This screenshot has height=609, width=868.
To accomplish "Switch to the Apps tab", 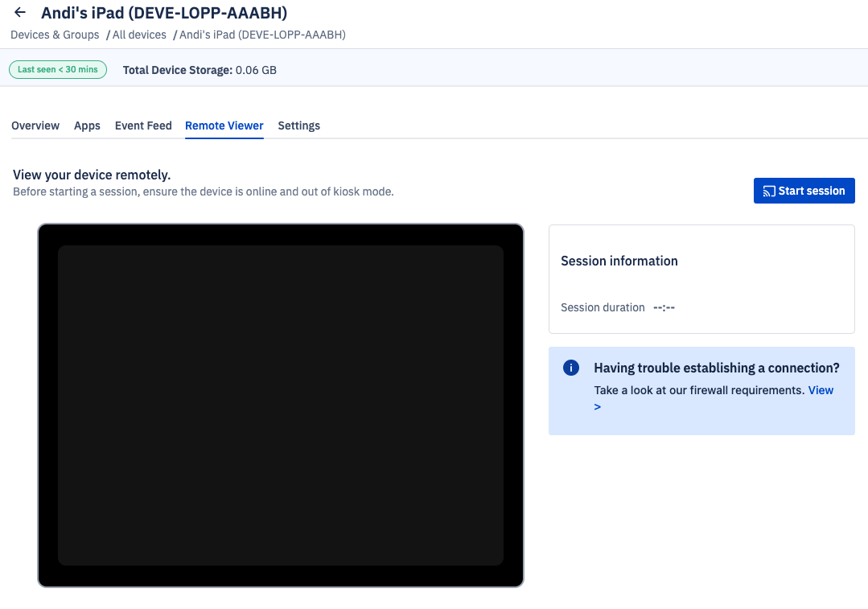I will (87, 126).
